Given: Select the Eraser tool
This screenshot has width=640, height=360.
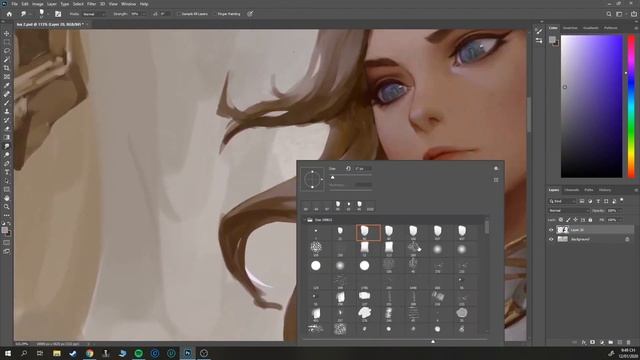Looking at the screenshot, I should (7, 129).
